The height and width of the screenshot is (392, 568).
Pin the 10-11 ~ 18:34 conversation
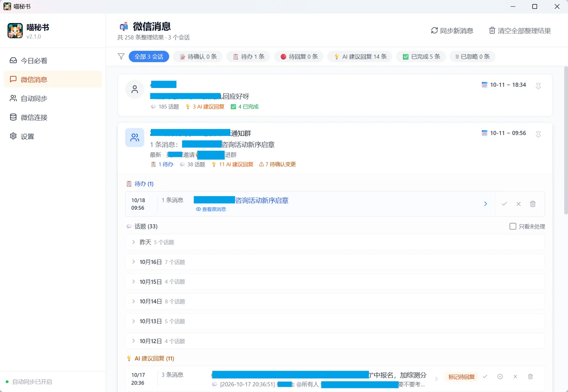538,86
